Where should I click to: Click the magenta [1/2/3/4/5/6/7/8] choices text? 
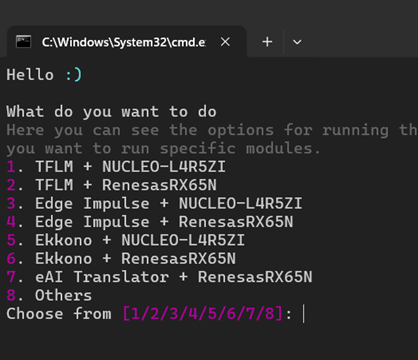point(203,314)
